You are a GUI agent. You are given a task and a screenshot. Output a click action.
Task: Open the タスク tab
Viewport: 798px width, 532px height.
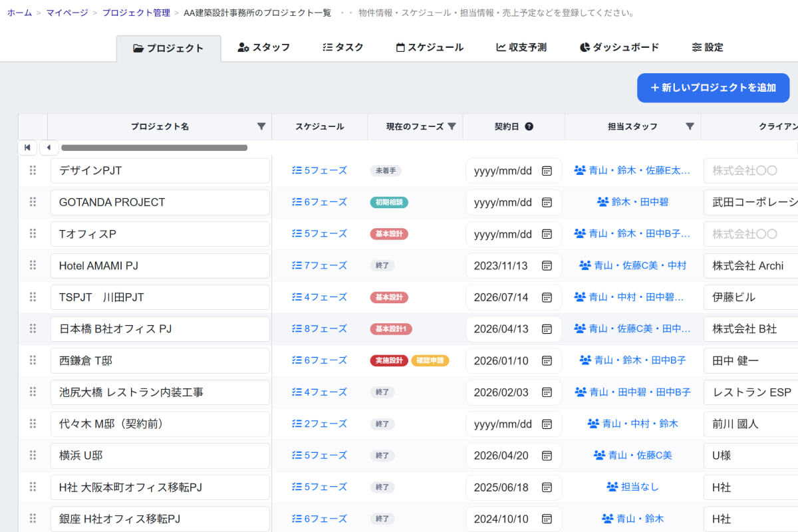click(343, 47)
